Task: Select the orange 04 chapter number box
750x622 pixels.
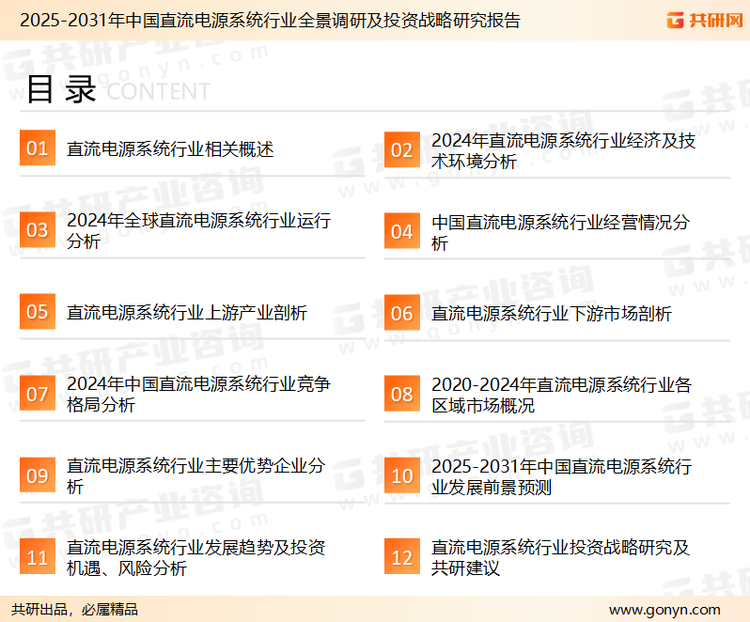Action: coord(402,232)
